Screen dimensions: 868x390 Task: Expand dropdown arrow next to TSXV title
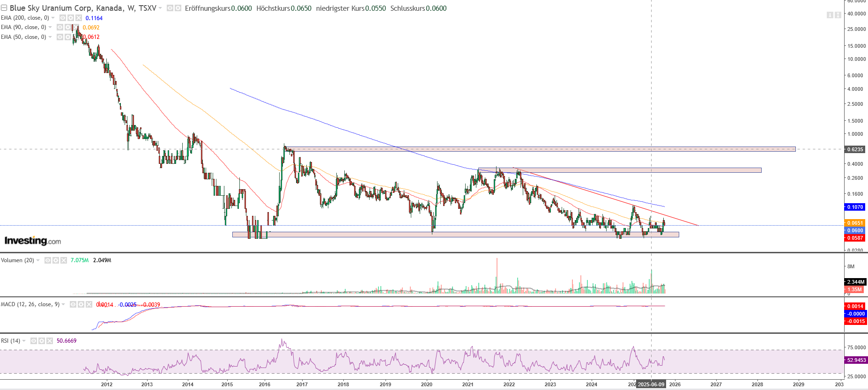tap(160, 8)
